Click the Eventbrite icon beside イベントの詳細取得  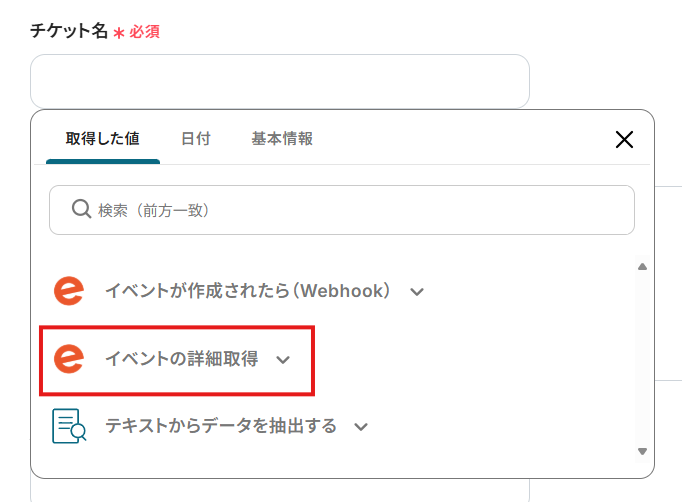[x=69, y=358]
